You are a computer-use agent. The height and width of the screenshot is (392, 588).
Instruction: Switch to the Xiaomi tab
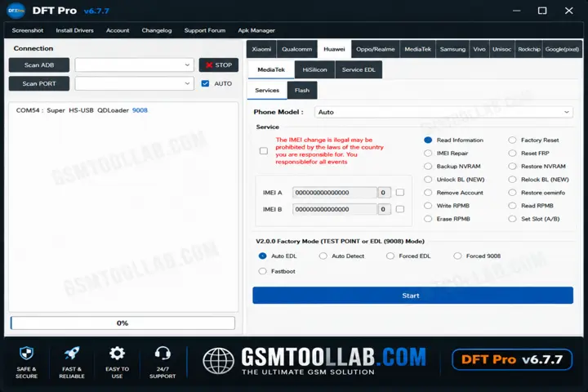[x=261, y=49]
